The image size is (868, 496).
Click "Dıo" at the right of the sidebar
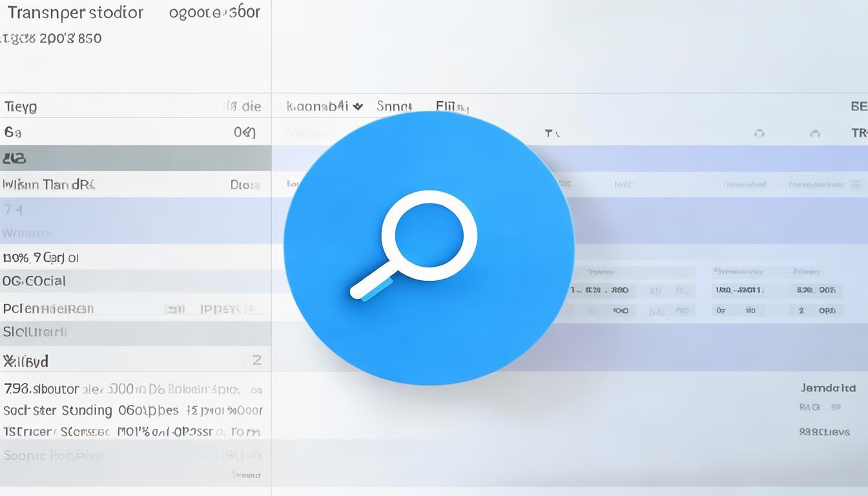[245, 185]
